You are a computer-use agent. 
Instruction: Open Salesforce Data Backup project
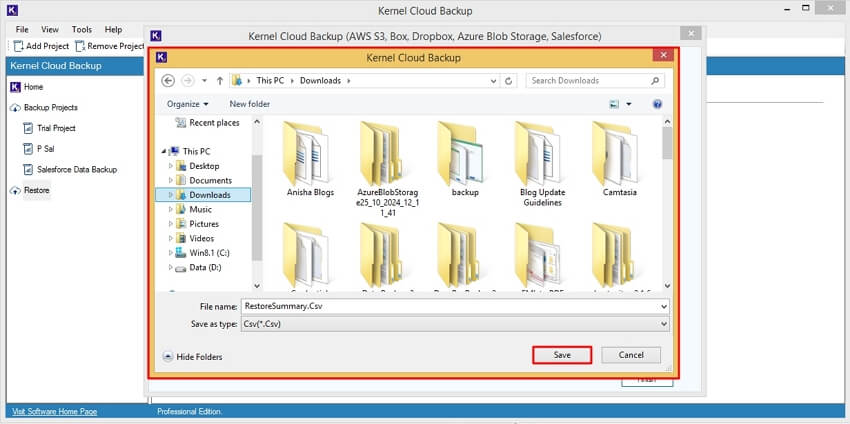coord(70,169)
